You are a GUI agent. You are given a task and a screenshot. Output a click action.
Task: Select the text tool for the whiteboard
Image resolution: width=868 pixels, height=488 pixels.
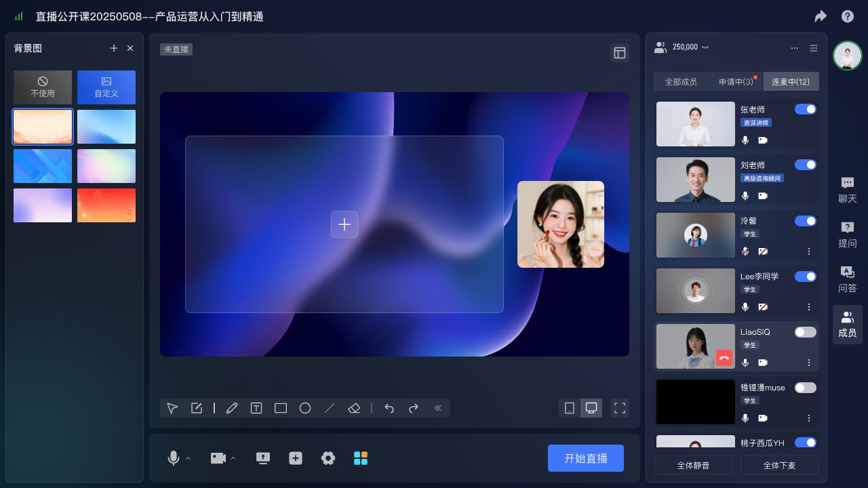tap(256, 408)
